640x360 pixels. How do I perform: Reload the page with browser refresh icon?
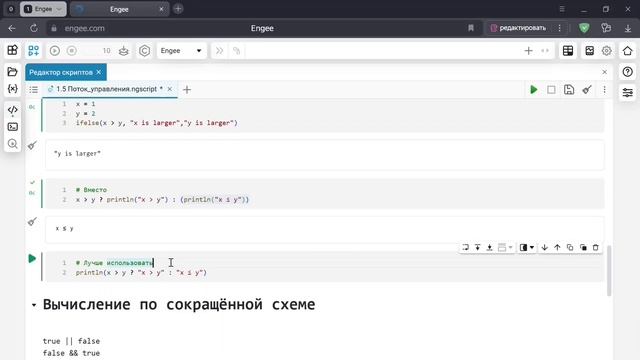tap(34, 28)
